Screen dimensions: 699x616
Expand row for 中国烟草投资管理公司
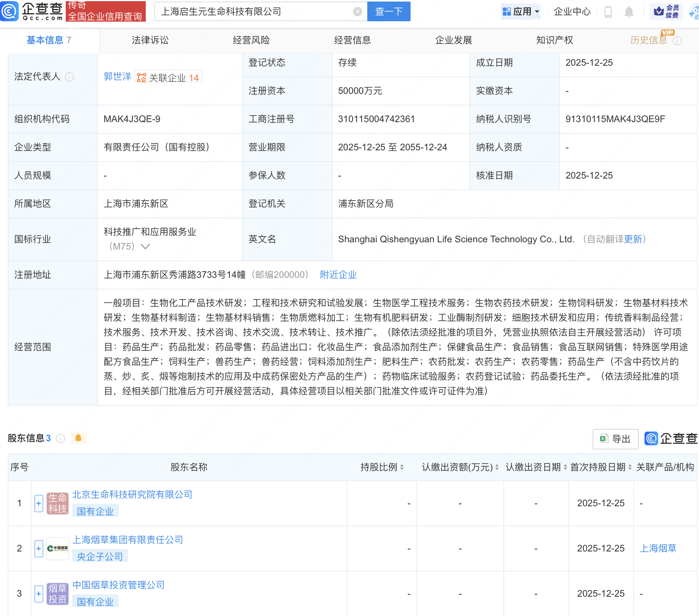click(x=39, y=594)
